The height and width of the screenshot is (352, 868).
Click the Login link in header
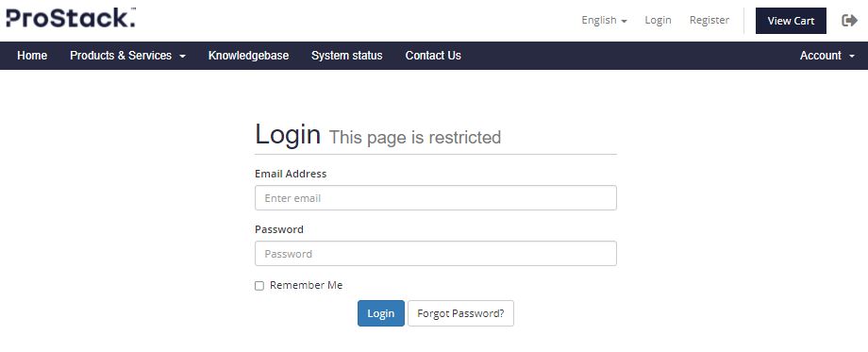tap(658, 20)
